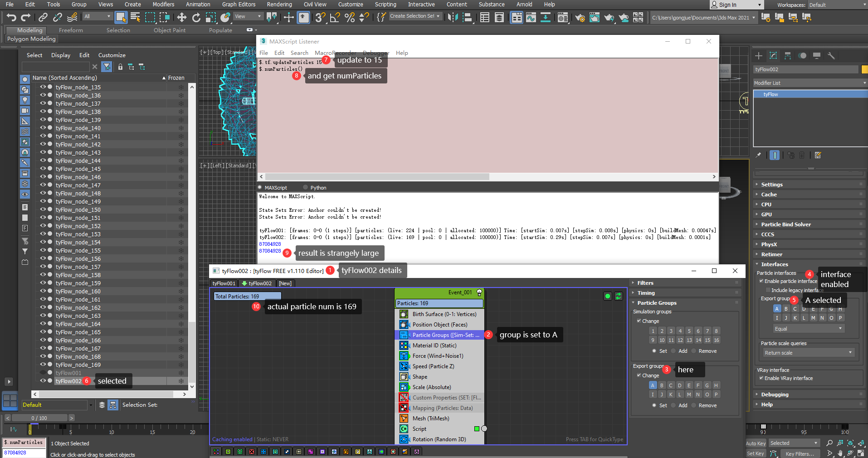Toggle the Percent Snap icon
Viewport: 868px width, 458px height.
pyautogui.click(x=349, y=17)
